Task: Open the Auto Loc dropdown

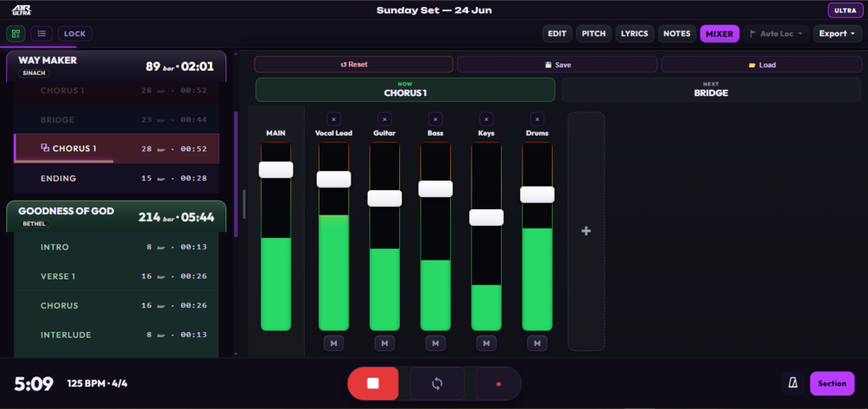Action: click(x=776, y=34)
